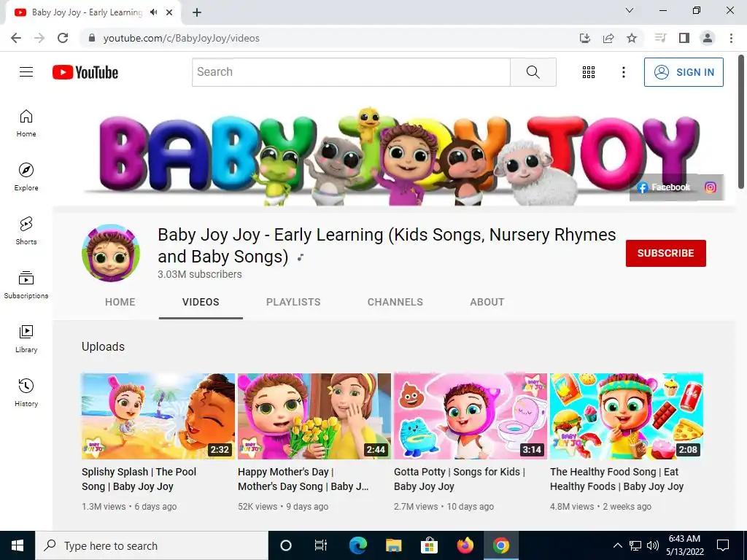Click the YouTube logo
The image size is (747, 560).
coord(85,72)
